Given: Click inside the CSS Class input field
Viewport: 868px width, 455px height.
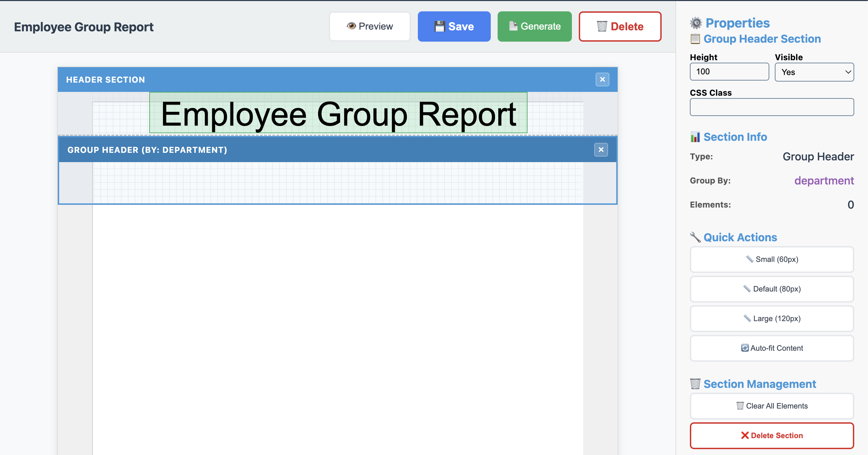Looking at the screenshot, I should [x=771, y=107].
